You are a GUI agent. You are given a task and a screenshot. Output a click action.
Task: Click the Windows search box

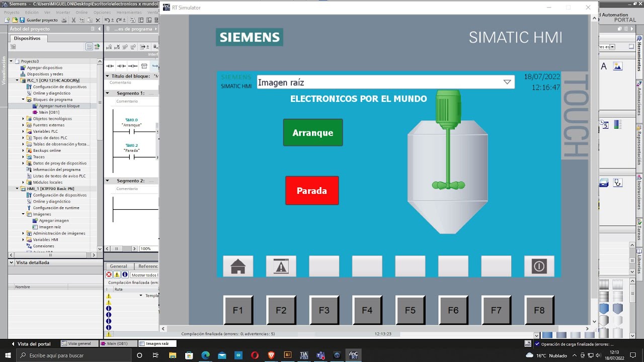click(73, 355)
